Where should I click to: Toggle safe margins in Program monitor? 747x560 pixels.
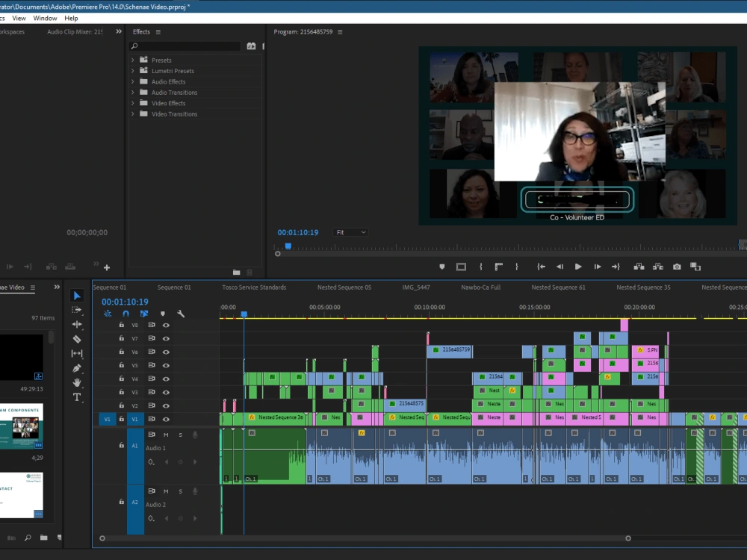point(461,267)
